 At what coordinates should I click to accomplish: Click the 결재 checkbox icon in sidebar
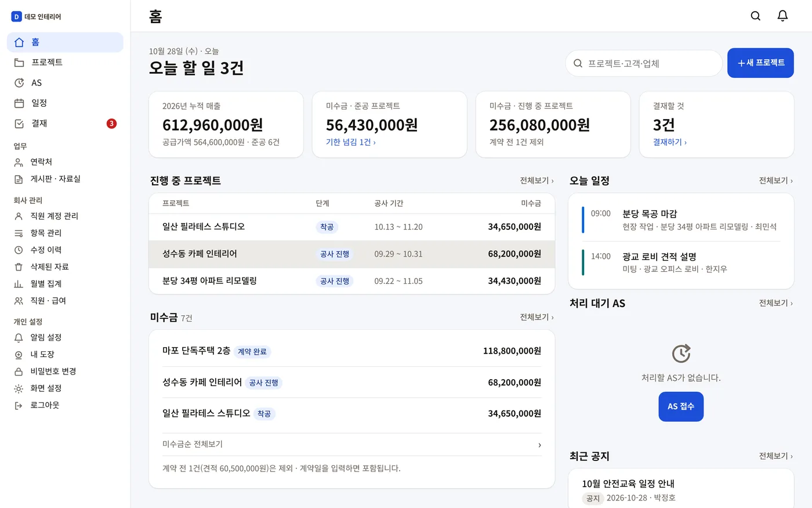(x=19, y=124)
